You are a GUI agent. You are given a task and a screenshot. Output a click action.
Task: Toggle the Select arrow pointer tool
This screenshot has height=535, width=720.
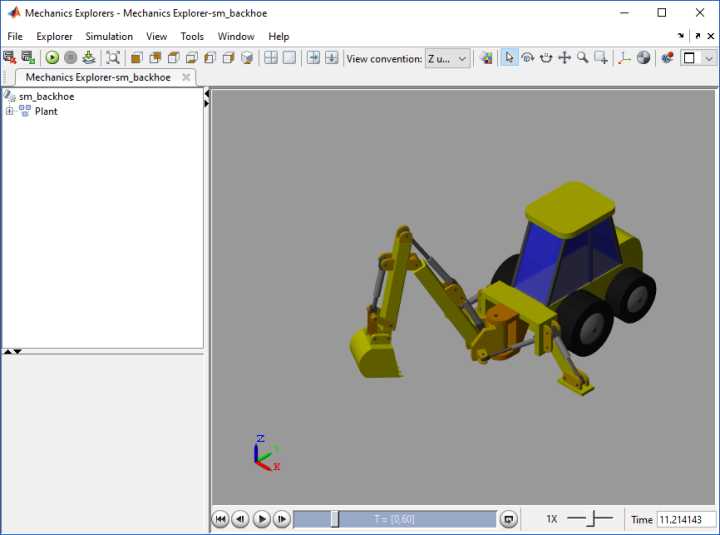tap(509, 58)
